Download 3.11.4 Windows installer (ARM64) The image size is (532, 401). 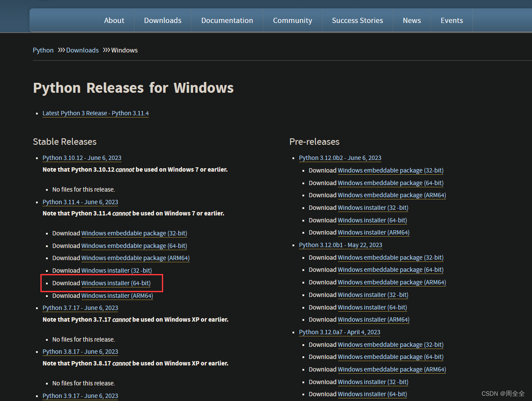point(117,296)
